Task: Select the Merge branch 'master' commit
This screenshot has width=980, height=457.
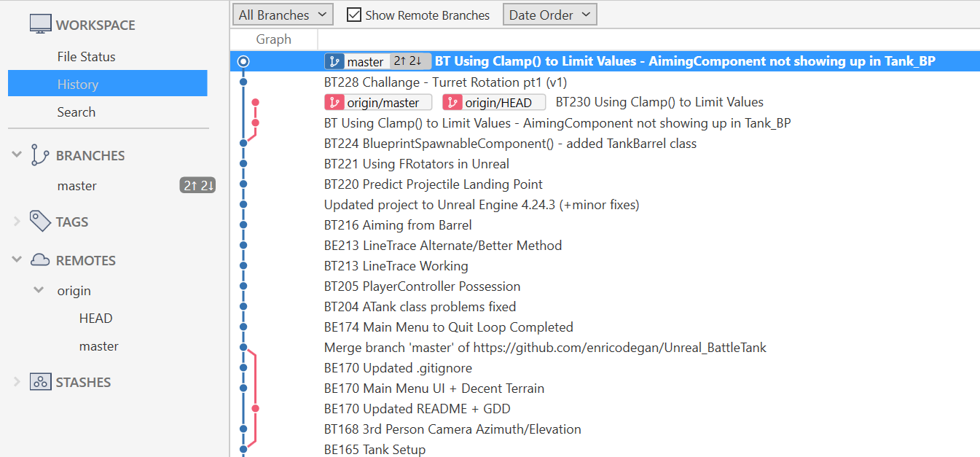Action: click(x=545, y=348)
